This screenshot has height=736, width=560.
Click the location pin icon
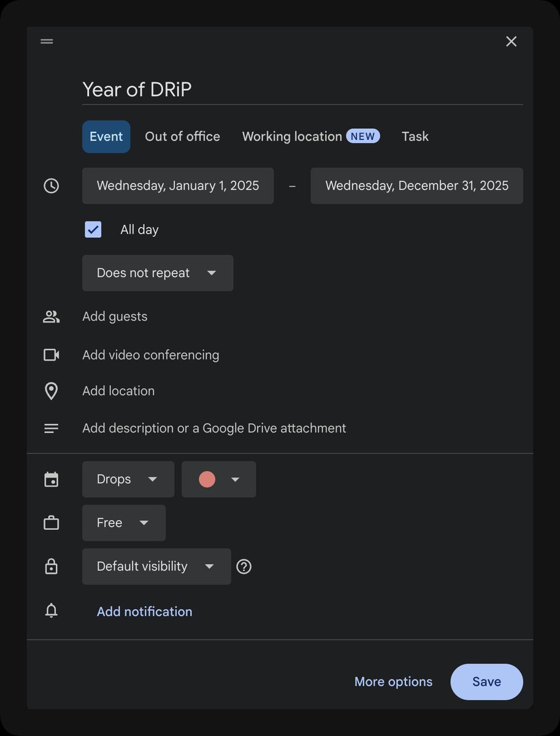pyautogui.click(x=52, y=391)
